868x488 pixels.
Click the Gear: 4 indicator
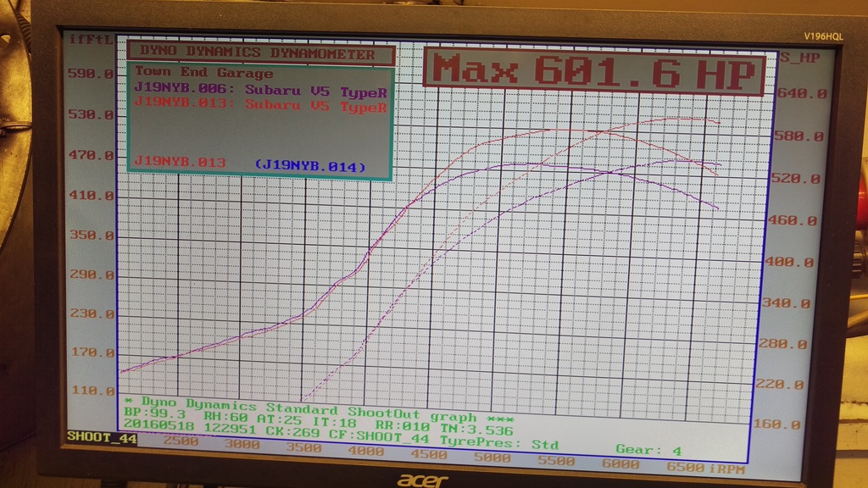(648, 450)
